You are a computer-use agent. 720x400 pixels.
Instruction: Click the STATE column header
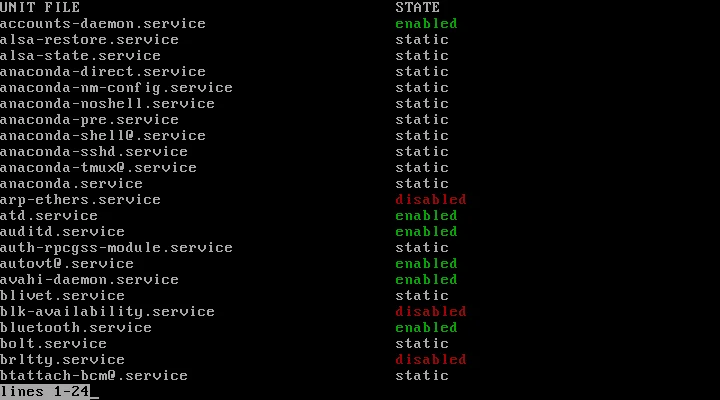click(x=417, y=8)
